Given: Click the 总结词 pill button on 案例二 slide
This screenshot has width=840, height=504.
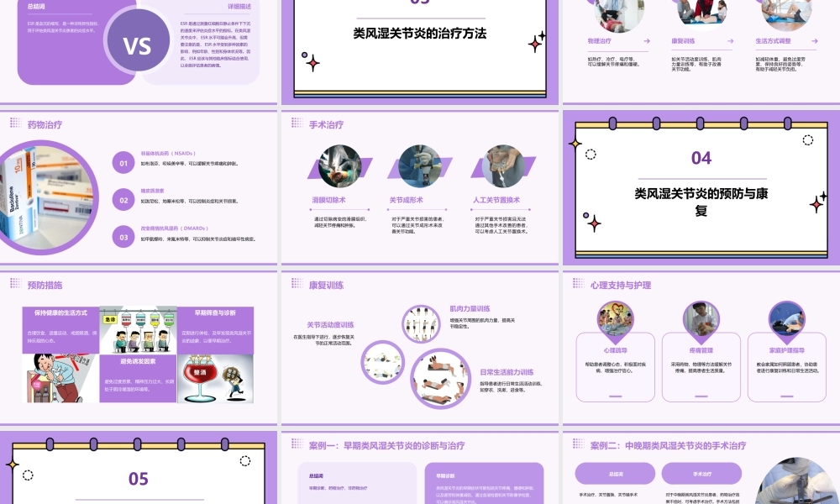Looking at the screenshot, I should coord(615,474).
